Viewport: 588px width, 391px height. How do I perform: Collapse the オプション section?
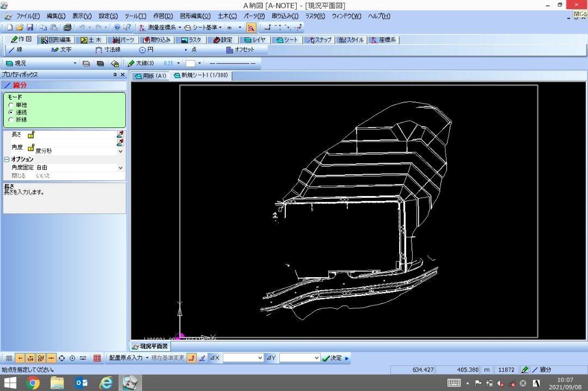point(7,159)
